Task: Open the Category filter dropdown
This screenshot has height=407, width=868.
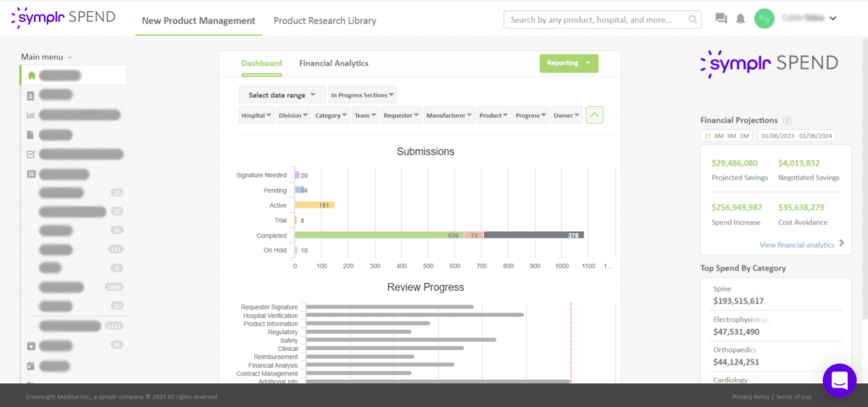Action: click(331, 115)
